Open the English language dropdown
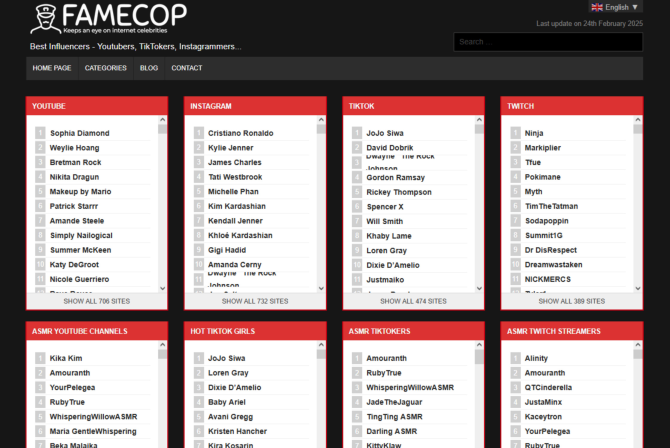 coord(616,7)
